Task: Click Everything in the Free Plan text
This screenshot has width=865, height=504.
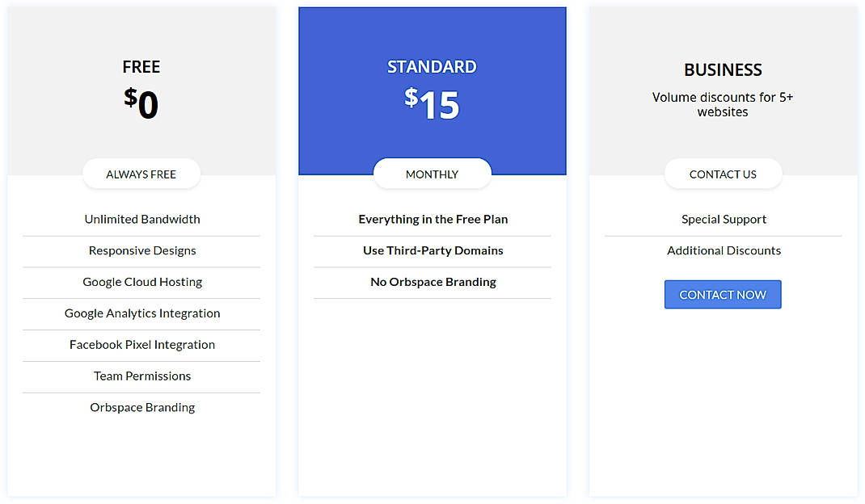Action: point(433,219)
